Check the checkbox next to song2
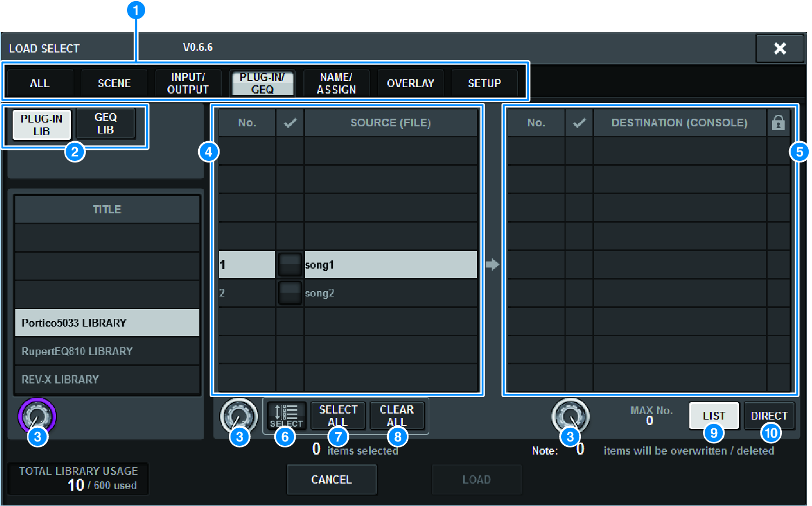This screenshot has width=812, height=506. (x=290, y=293)
